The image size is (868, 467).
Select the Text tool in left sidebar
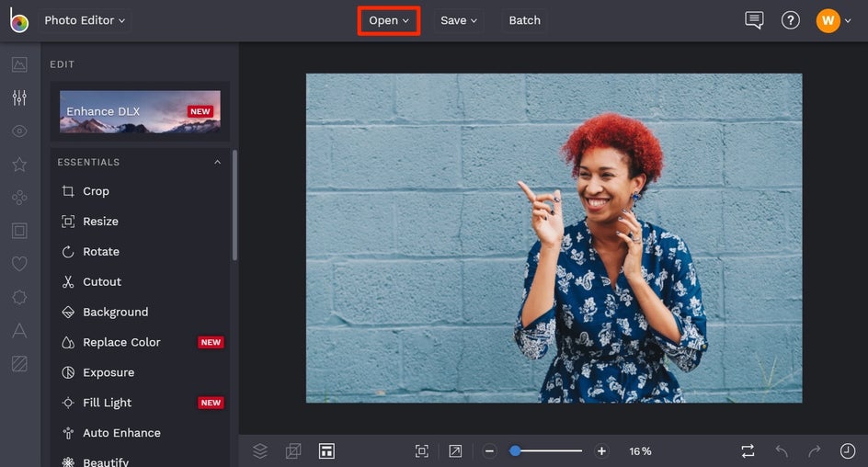point(19,331)
